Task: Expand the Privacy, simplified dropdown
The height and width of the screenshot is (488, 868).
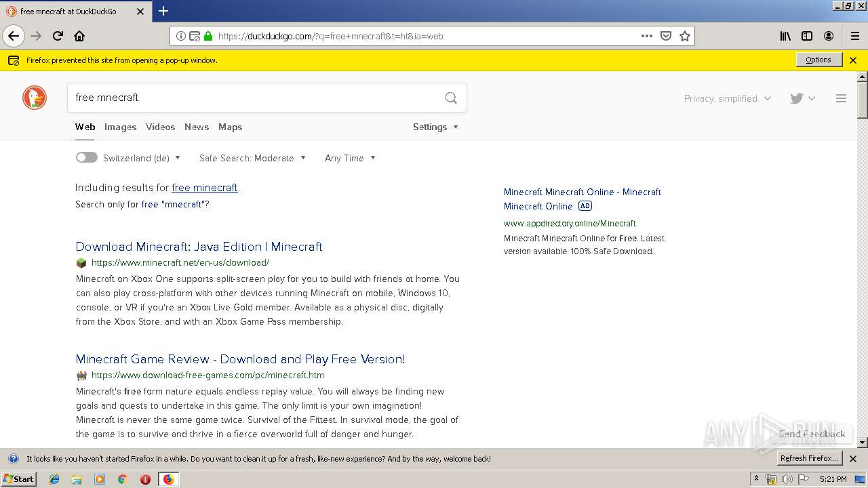Action: click(727, 98)
